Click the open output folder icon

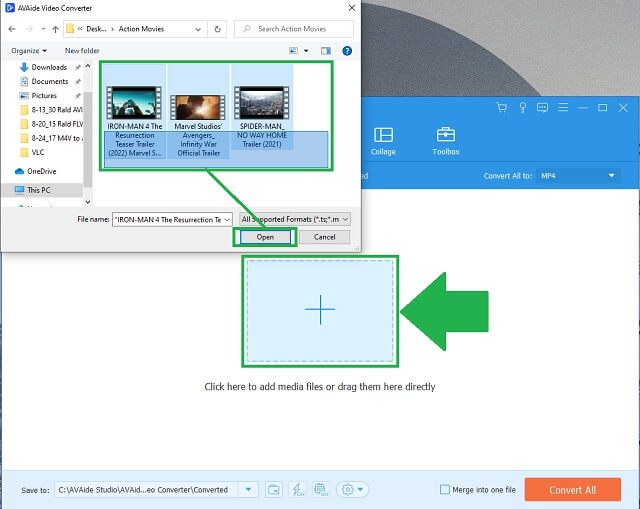click(x=274, y=489)
